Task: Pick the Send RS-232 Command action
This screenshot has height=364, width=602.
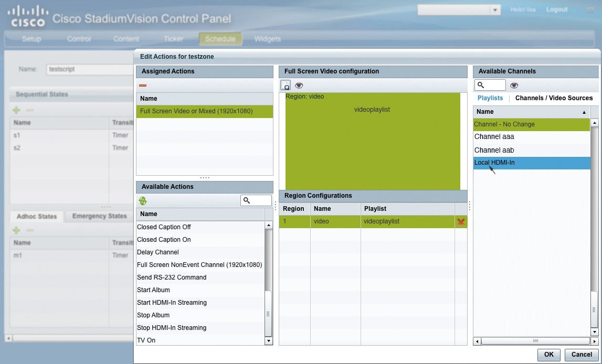Action: [200, 277]
